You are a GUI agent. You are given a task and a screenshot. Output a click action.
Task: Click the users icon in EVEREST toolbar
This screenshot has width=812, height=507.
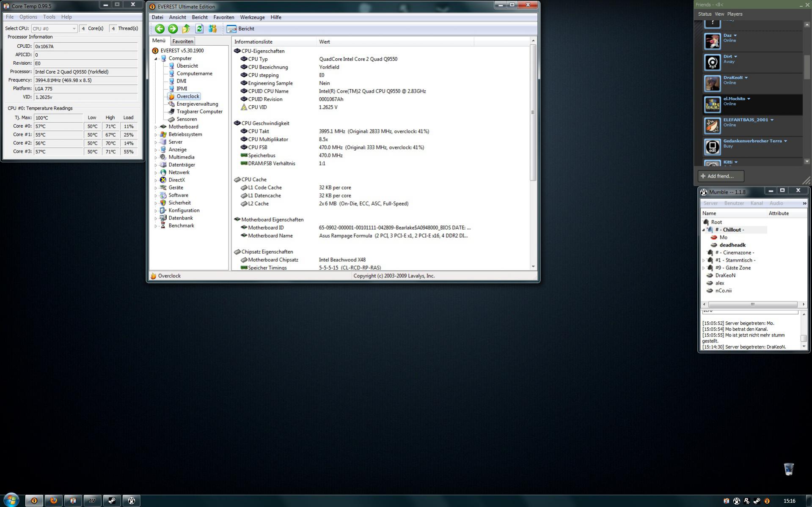(212, 29)
